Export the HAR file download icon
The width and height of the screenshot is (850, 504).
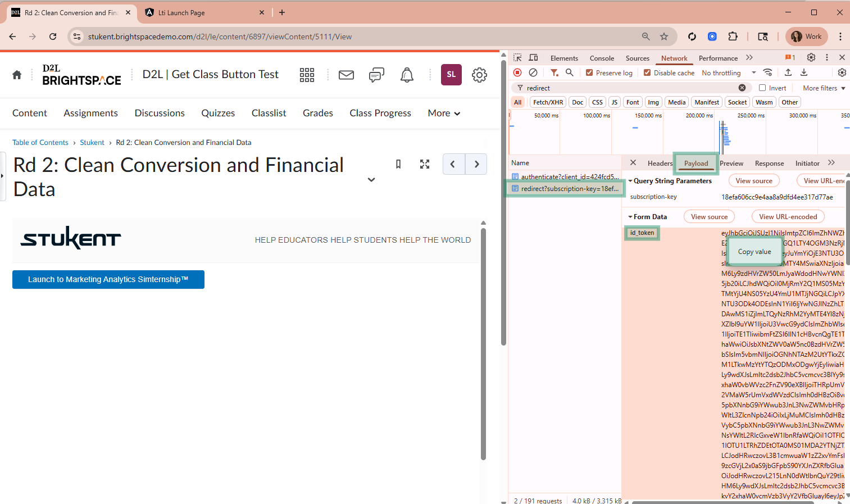tap(804, 72)
